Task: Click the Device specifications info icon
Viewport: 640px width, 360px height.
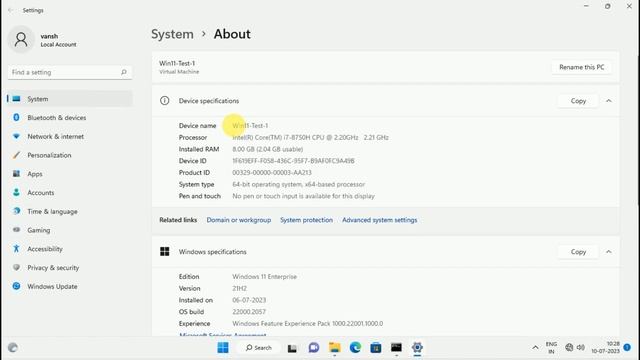Action: coord(164,101)
